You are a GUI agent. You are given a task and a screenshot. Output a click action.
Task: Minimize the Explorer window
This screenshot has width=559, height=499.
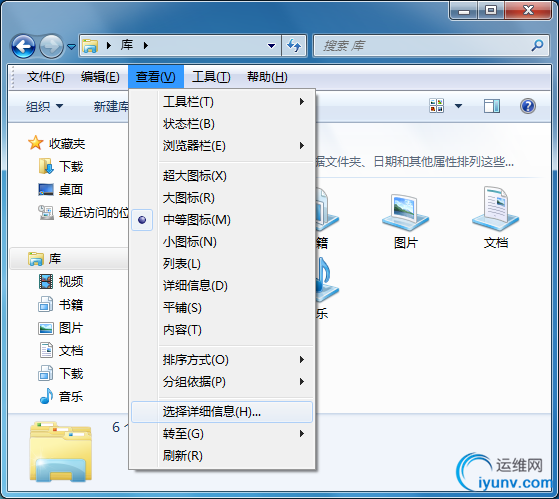pos(464,10)
